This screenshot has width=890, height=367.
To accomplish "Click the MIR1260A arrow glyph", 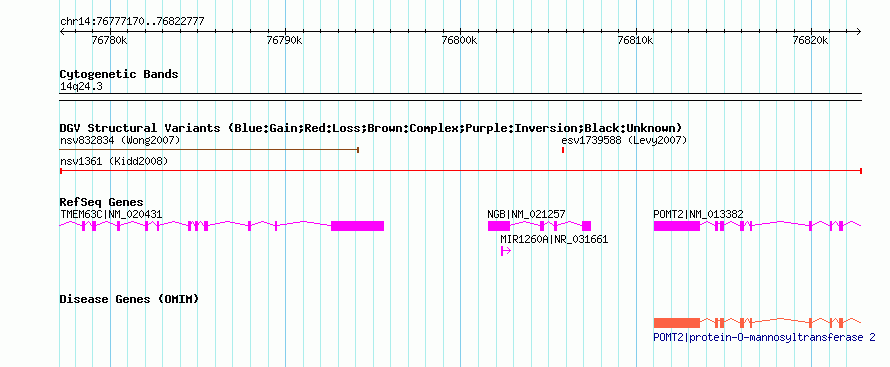I will pos(506,251).
